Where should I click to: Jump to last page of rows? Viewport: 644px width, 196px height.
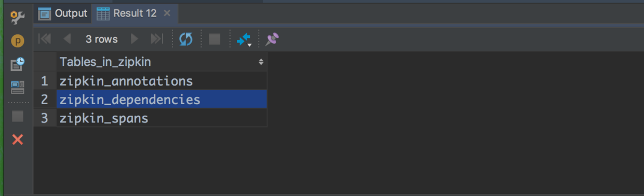[156, 39]
